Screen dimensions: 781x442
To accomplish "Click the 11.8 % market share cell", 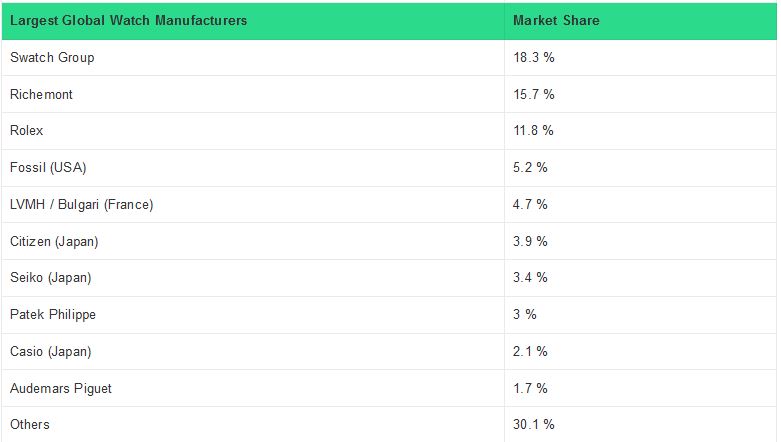I will [x=534, y=131].
